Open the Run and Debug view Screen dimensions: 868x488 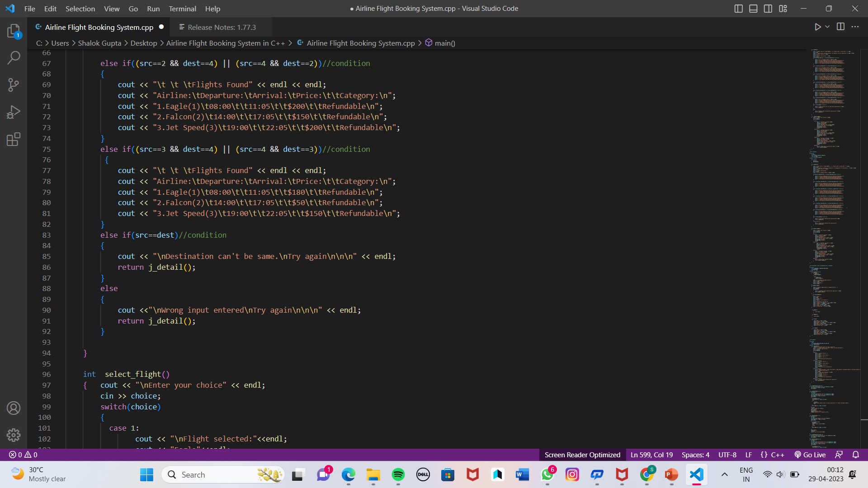pyautogui.click(x=14, y=112)
